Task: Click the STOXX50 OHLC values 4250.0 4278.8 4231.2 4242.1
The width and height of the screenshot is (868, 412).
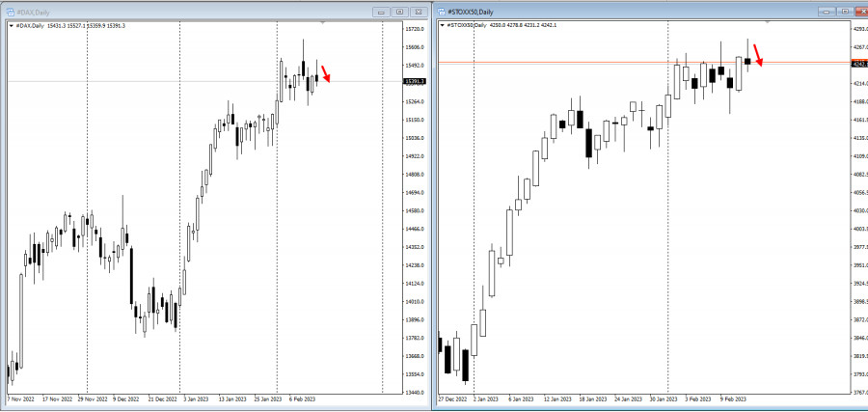Action: point(523,25)
